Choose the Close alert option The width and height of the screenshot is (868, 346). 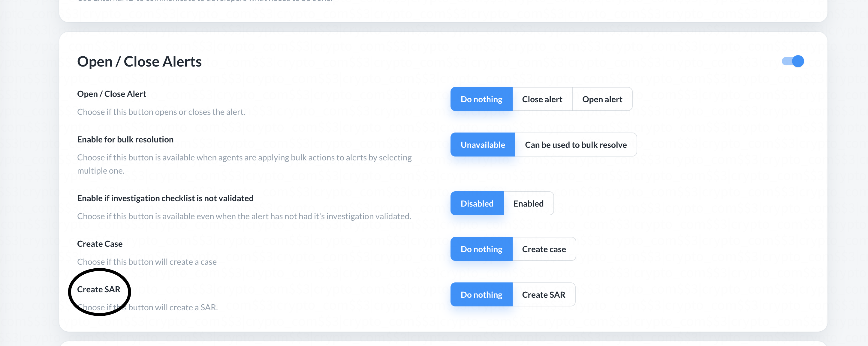[x=542, y=99]
